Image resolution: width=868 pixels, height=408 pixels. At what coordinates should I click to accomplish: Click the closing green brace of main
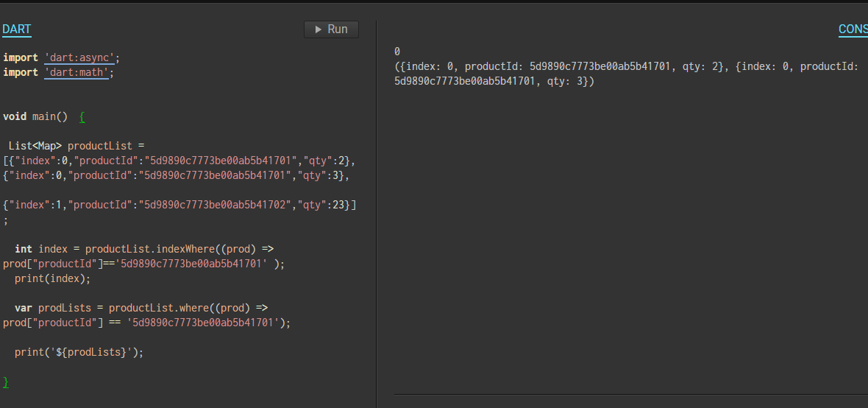click(x=6, y=382)
